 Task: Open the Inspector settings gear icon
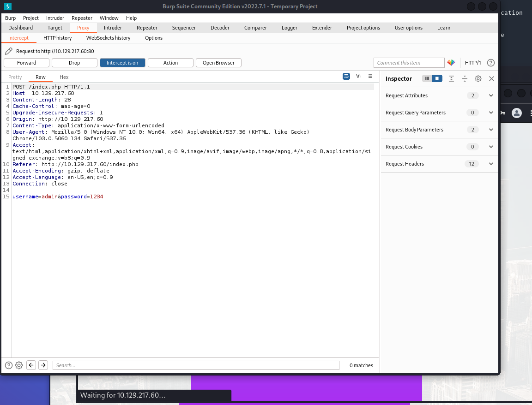tap(478, 78)
